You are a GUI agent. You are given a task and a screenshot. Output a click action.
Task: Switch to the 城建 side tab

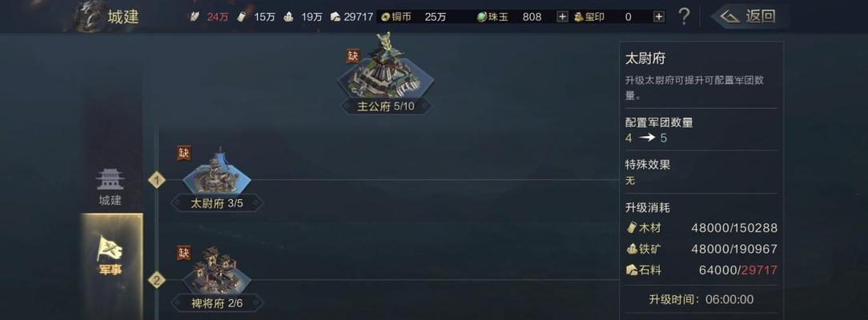pyautogui.click(x=111, y=187)
